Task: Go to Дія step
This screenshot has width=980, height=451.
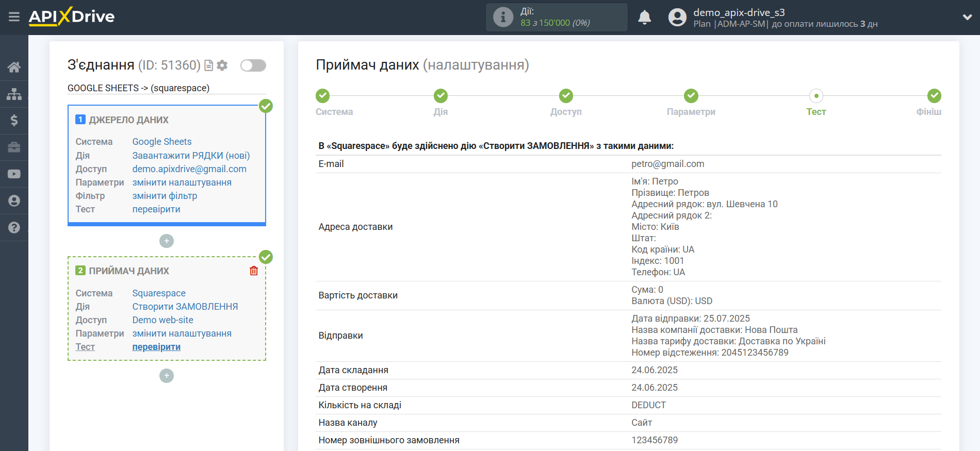Action: coord(440,96)
